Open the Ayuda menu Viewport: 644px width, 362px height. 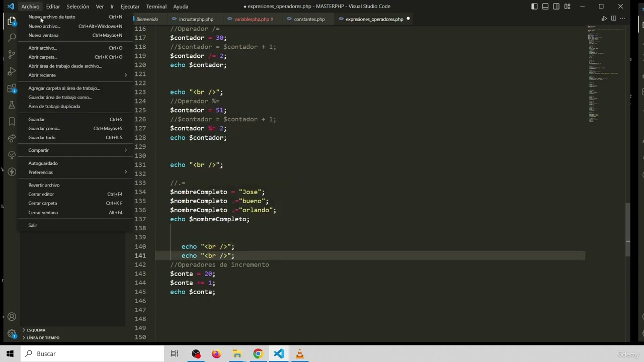[x=181, y=7]
